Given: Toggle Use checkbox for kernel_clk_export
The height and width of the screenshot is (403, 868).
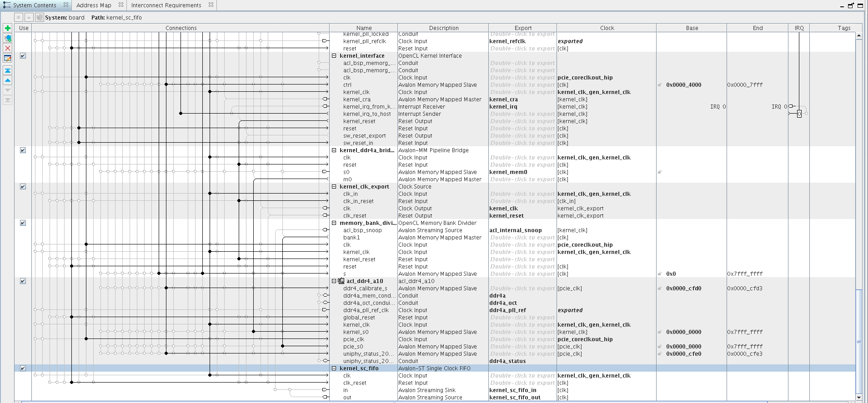Looking at the screenshot, I should point(23,187).
